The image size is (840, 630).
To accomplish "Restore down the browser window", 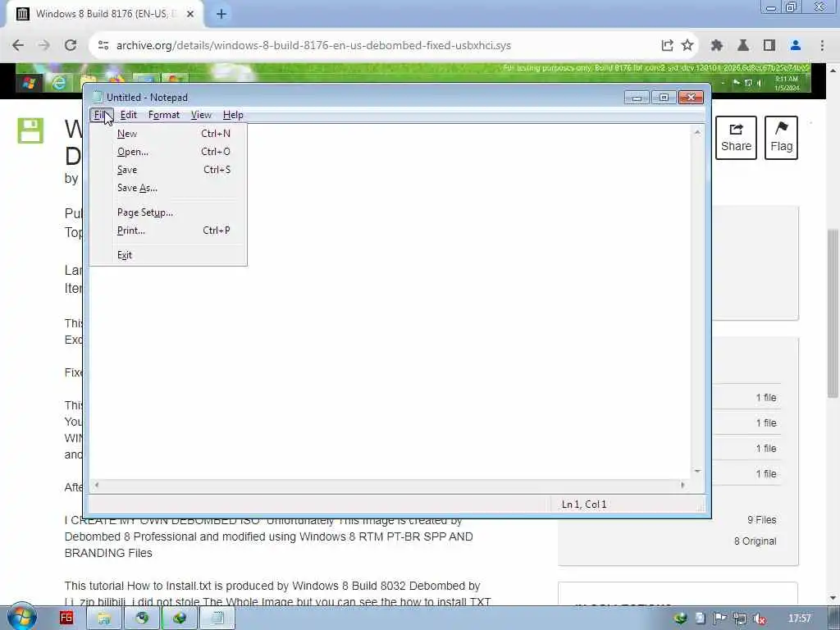I will coord(791,7).
